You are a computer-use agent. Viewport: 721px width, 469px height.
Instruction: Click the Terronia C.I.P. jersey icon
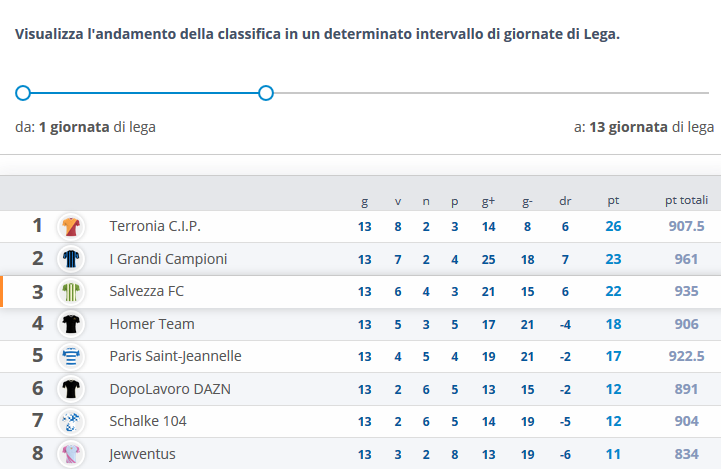click(71, 227)
